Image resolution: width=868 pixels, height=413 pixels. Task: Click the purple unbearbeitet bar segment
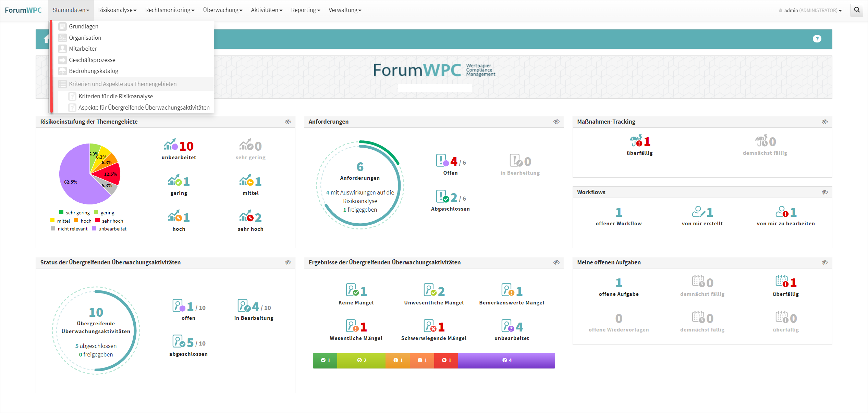coord(506,361)
